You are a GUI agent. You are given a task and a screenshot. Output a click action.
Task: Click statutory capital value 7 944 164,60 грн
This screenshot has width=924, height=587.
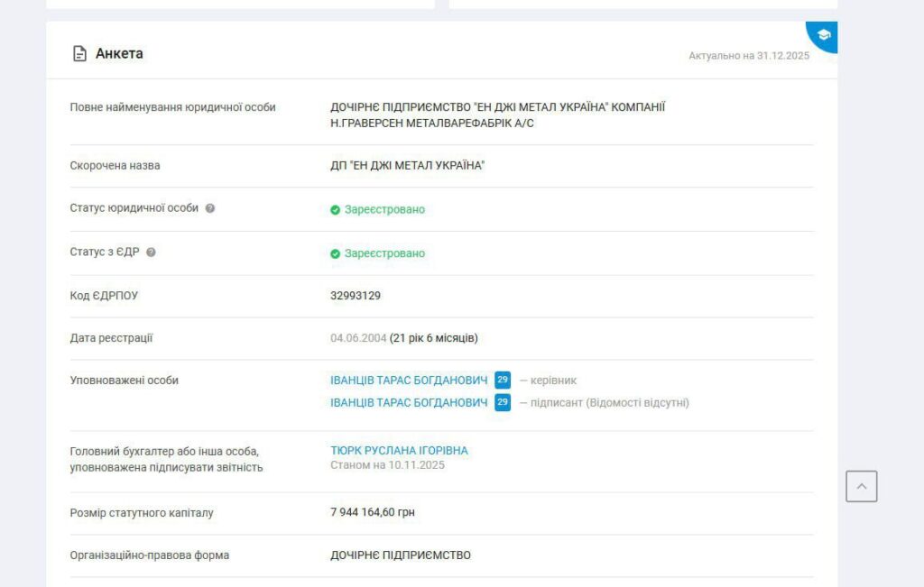pyautogui.click(x=373, y=512)
